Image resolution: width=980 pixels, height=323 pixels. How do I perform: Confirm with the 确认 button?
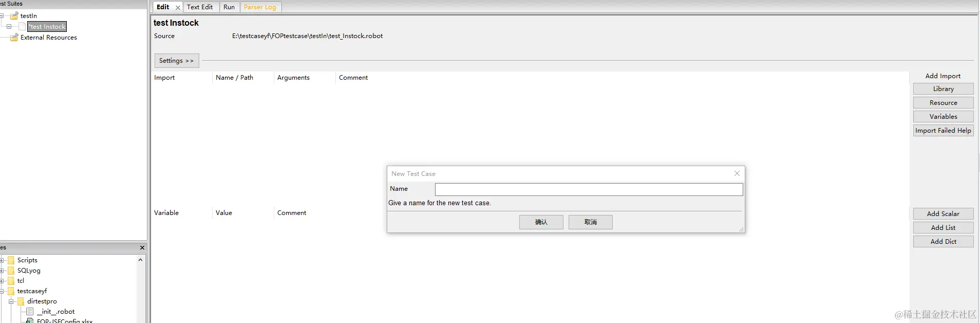click(541, 222)
